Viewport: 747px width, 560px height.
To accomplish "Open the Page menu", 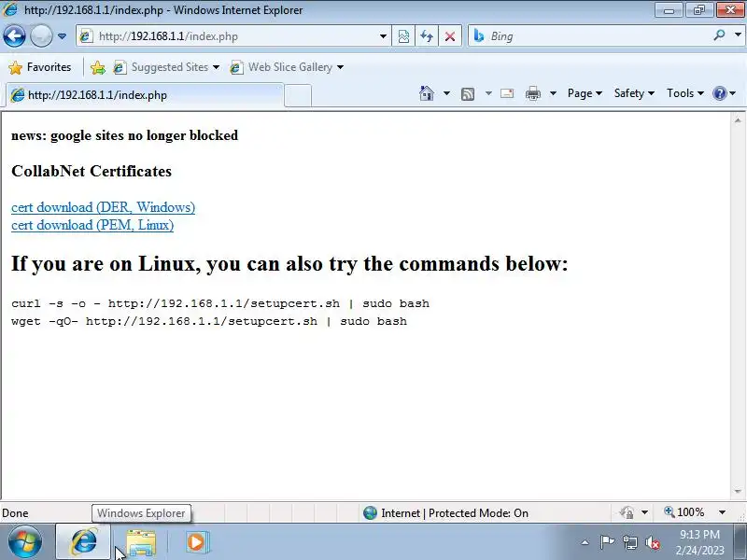I will (x=585, y=93).
